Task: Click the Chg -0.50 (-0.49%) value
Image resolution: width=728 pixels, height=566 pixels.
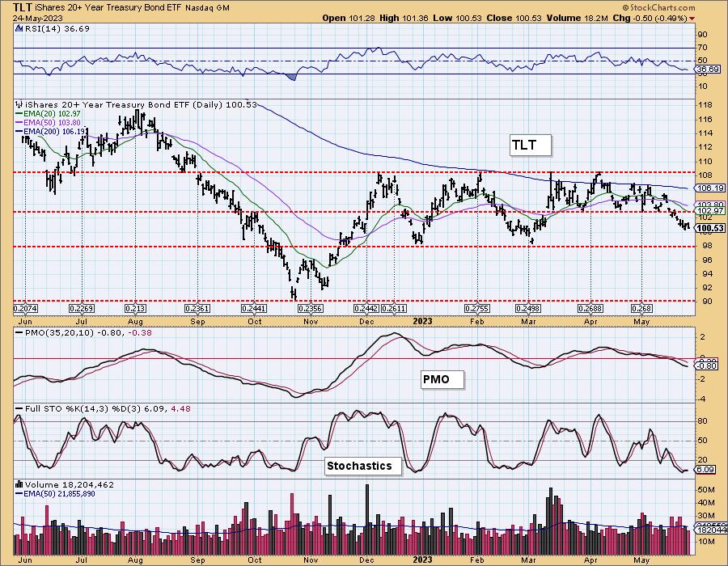Action: (650, 18)
